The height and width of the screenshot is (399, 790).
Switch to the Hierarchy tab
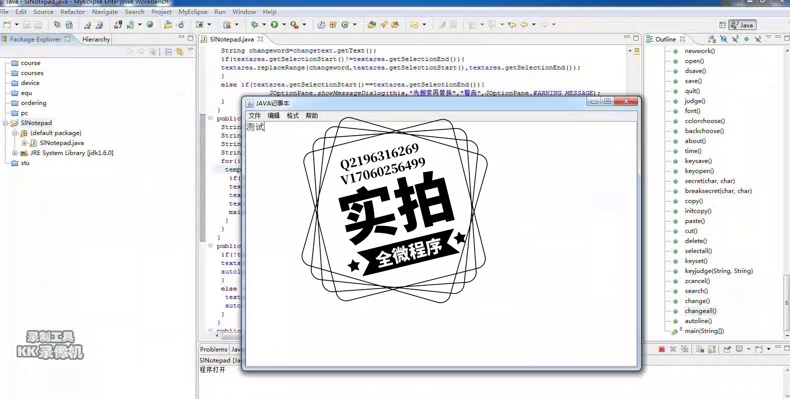click(x=96, y=39)
